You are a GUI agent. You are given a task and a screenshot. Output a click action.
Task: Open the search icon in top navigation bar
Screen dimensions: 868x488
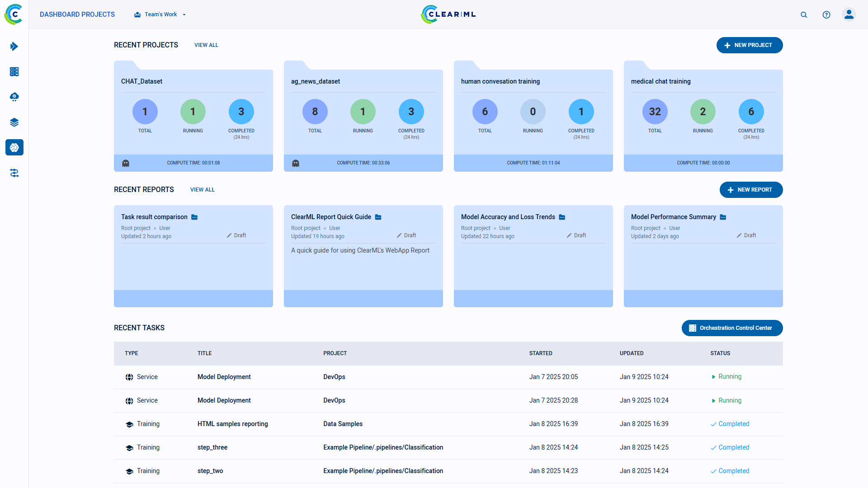pos(804,14)
